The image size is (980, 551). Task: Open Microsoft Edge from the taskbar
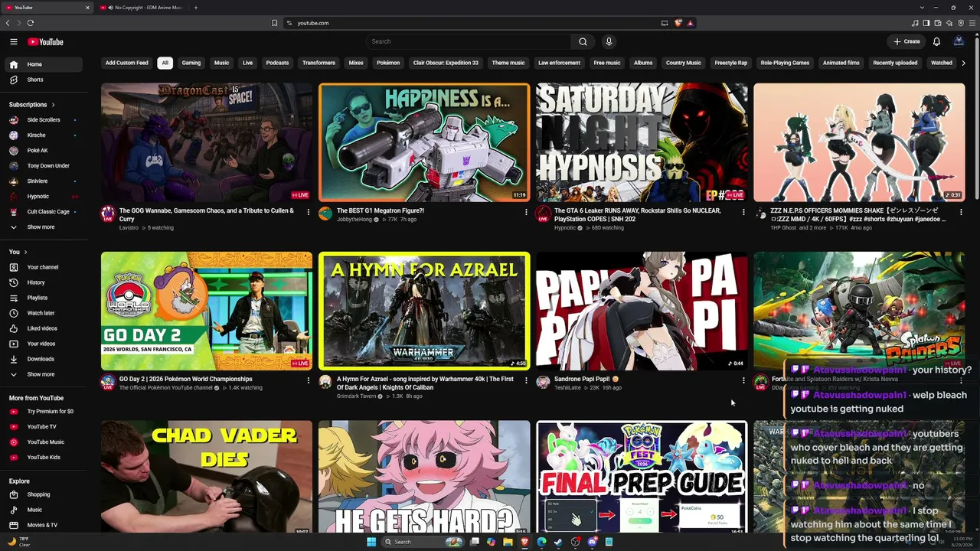pyautogui.click(x=541, y=542)
